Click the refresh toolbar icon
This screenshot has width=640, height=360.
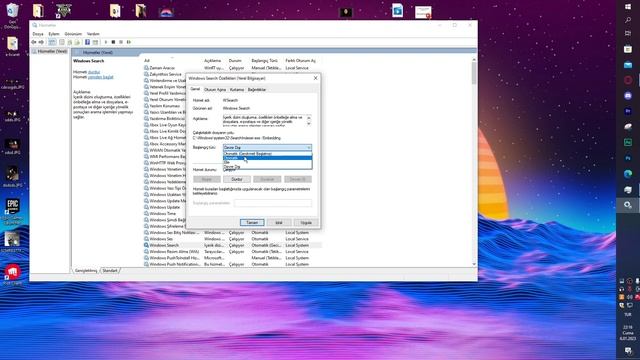tap(70, 42)
